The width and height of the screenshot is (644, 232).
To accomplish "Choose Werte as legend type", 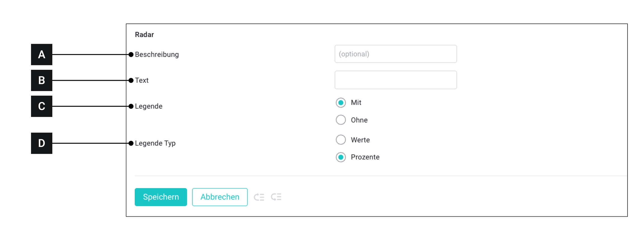I will click(341, 140).
